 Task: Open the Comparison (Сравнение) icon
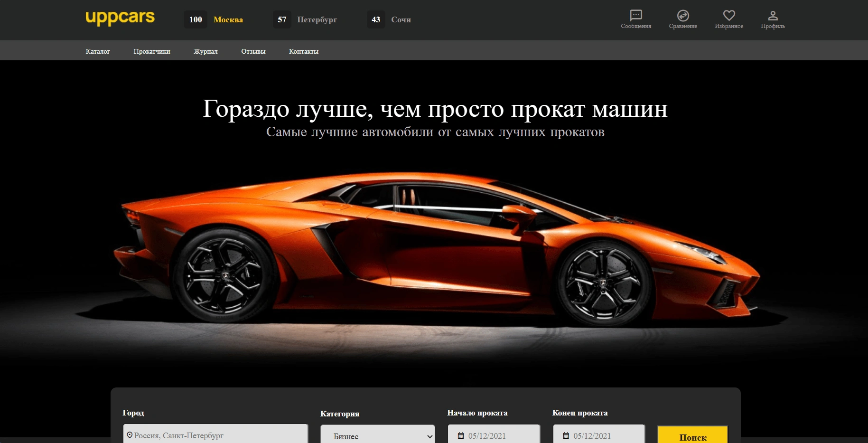click(x=683, y=19)
